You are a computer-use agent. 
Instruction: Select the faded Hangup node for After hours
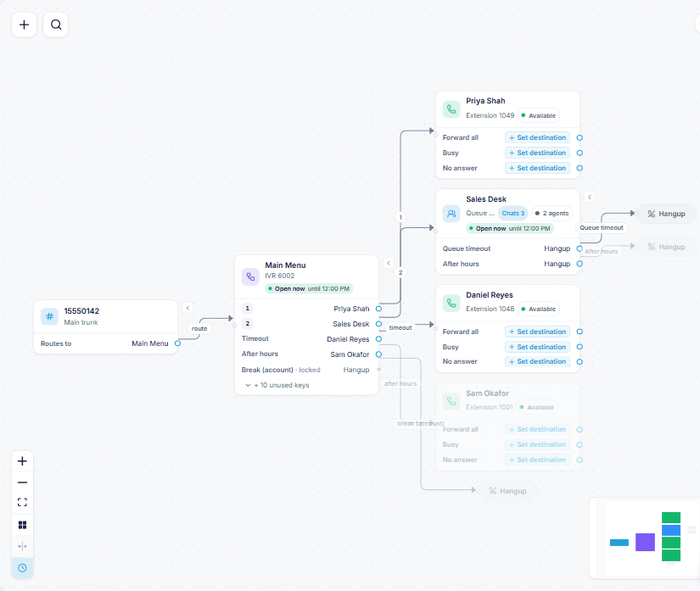pyautogui.click(x=666, y=247)
